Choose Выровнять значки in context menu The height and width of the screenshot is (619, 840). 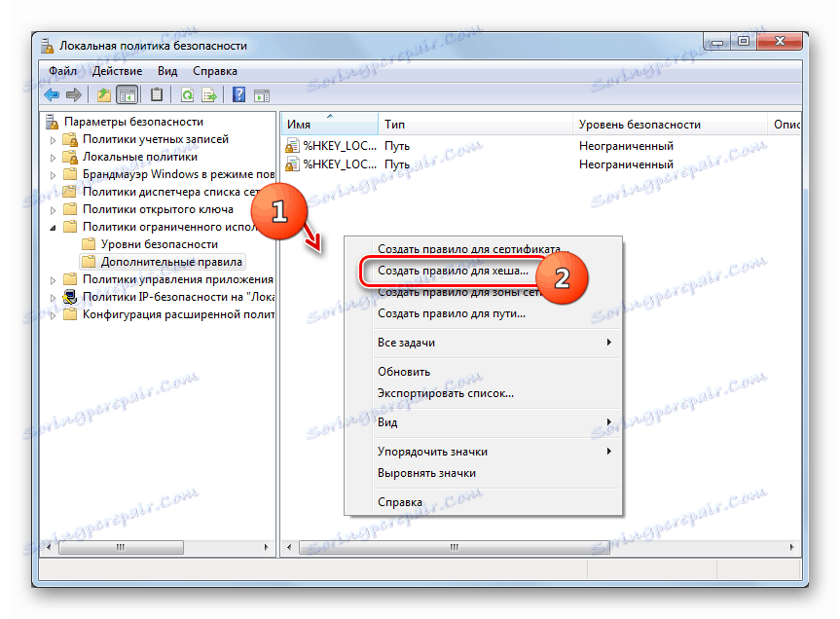483,473
